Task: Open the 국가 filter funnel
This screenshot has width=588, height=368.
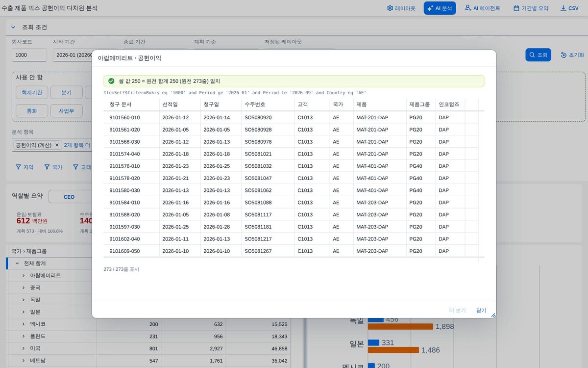Action: (x=53, y=167)
